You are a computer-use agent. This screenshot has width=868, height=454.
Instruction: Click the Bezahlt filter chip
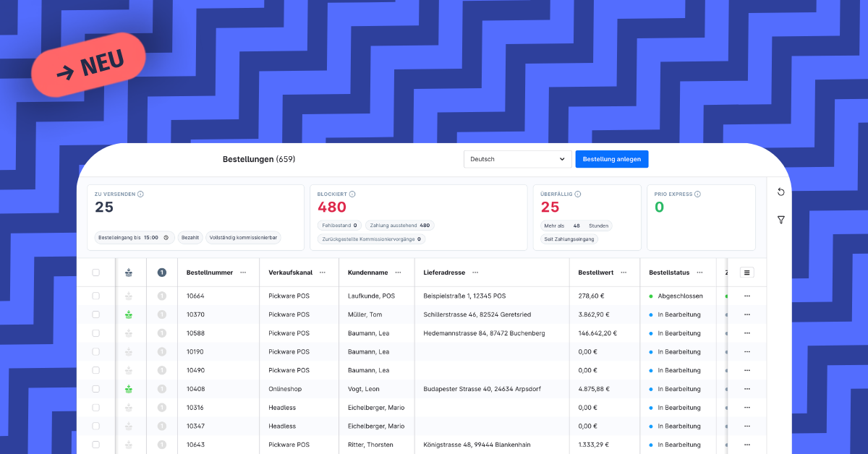[x=191, y=237]
